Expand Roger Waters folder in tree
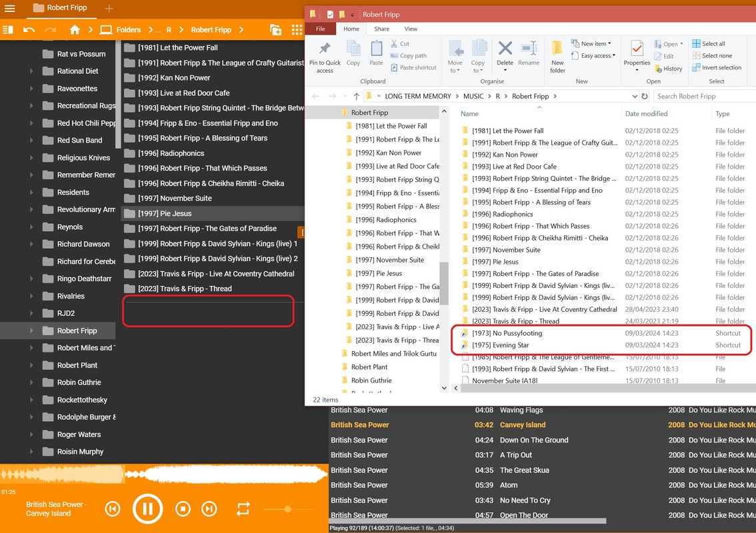 coord(31,434)
